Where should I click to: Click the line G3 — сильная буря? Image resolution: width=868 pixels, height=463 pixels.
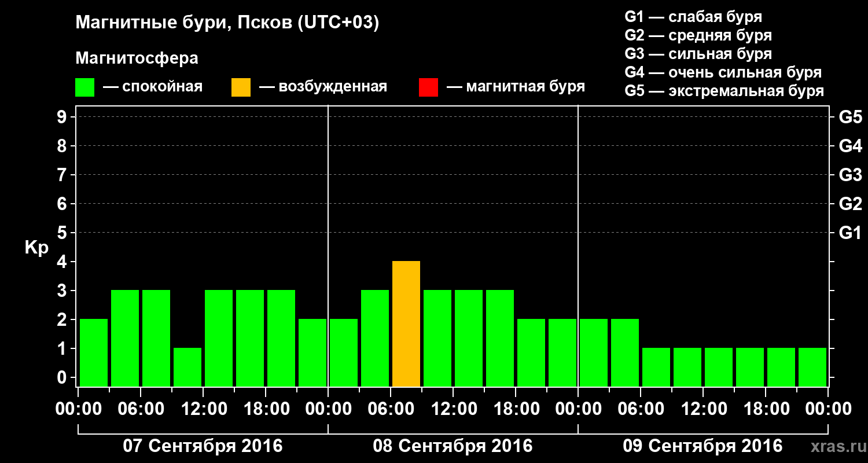[x=698, y=54]
